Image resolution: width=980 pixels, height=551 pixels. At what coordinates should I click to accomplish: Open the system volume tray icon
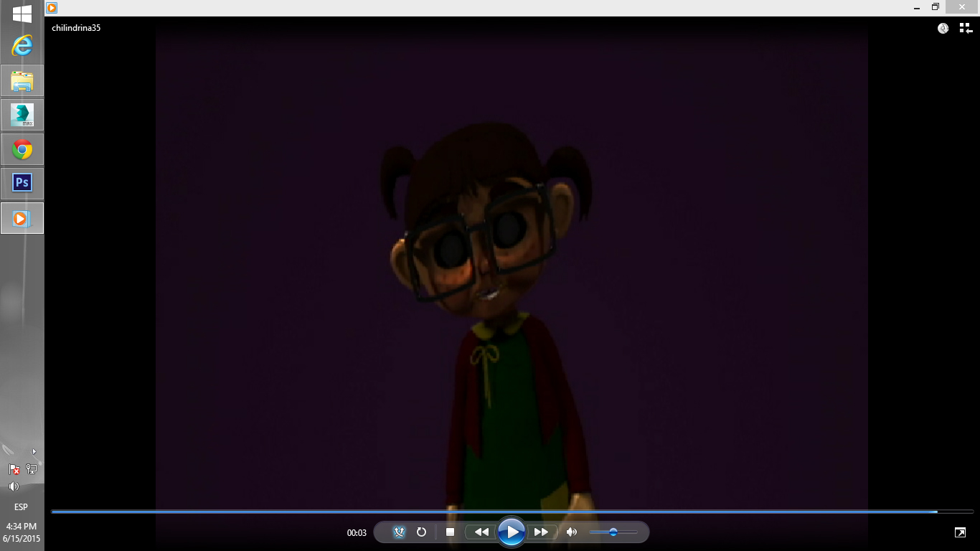[14, 486]
